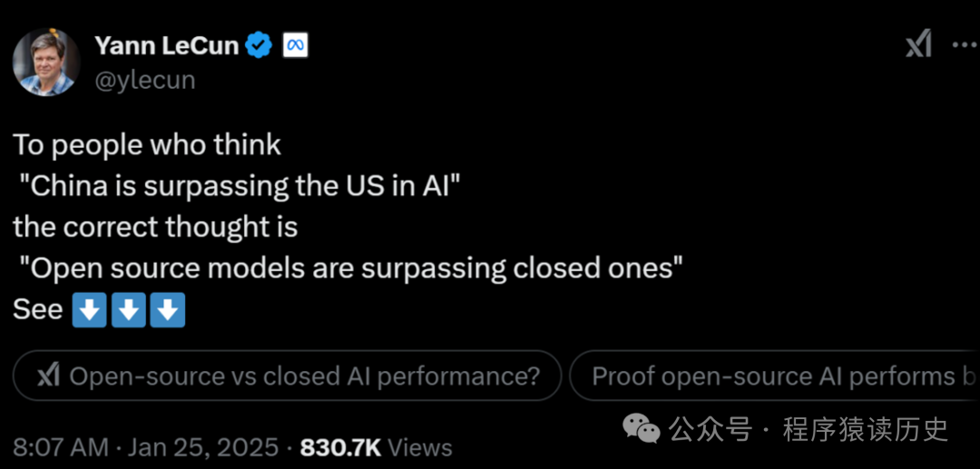
Task: Click the first down-arrow emoji
Action: point(88,310)
